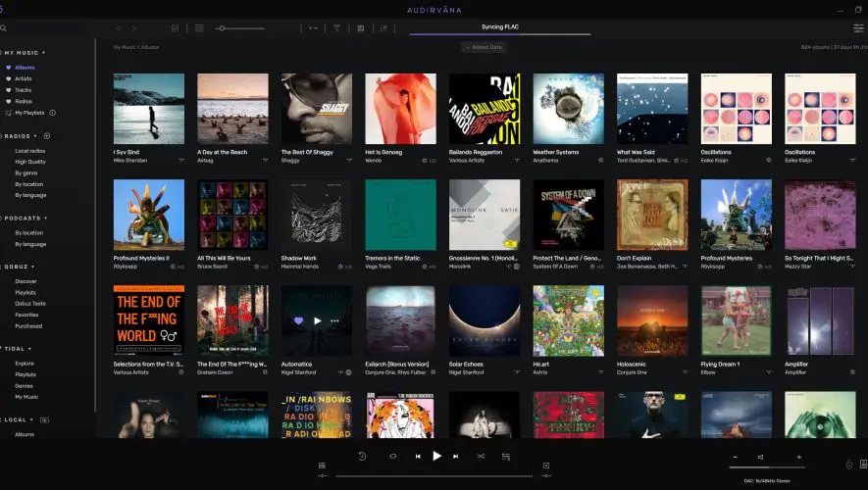Skip to the previous track
The image size is (868, 490).
coord(418,457)
